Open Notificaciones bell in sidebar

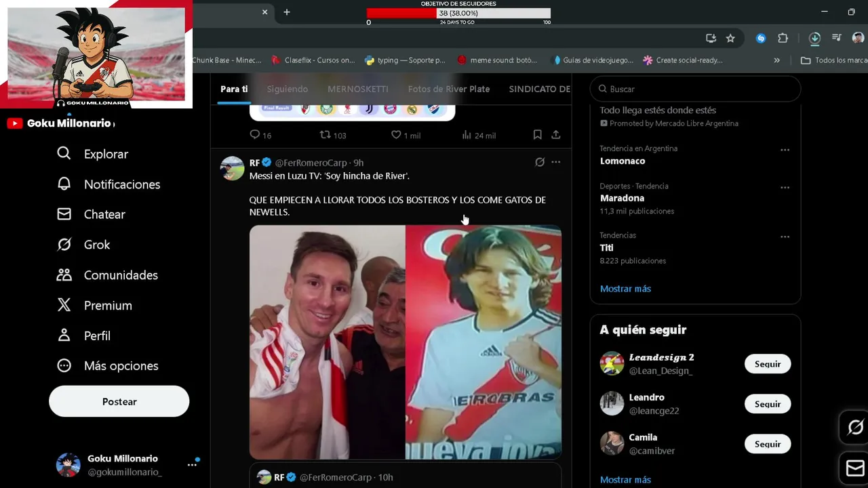pyautogui.click(x=64, y=184)
